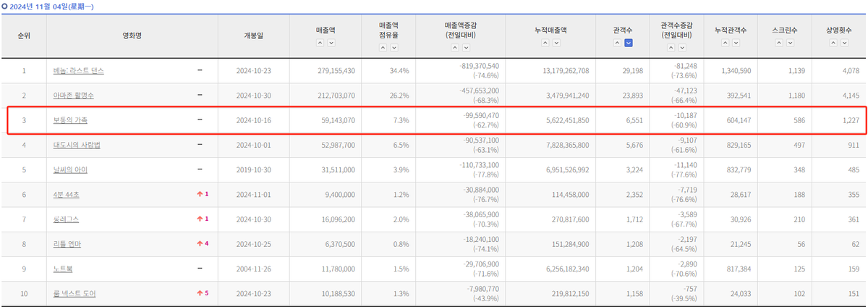Select cumulative audience 1,340,590
This screenshot has height=307, width=868.
[736, 71]
